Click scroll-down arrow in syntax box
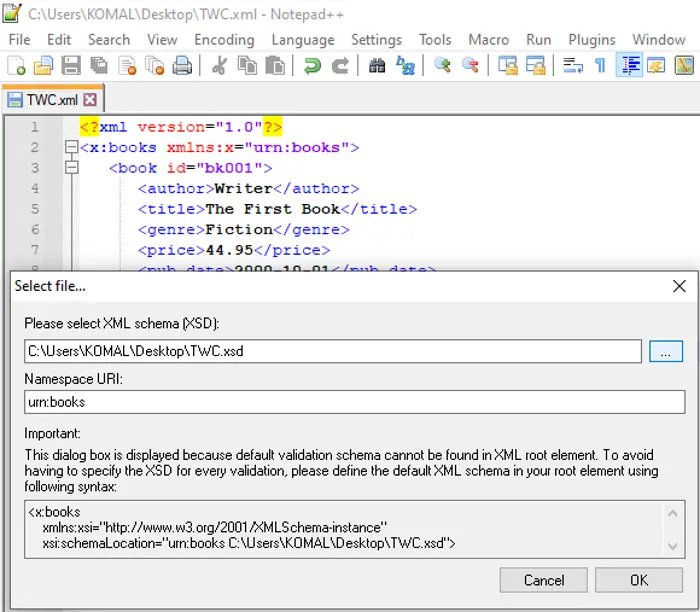The height and width of the screenshot is (612, 700). (x=673, y=546)
